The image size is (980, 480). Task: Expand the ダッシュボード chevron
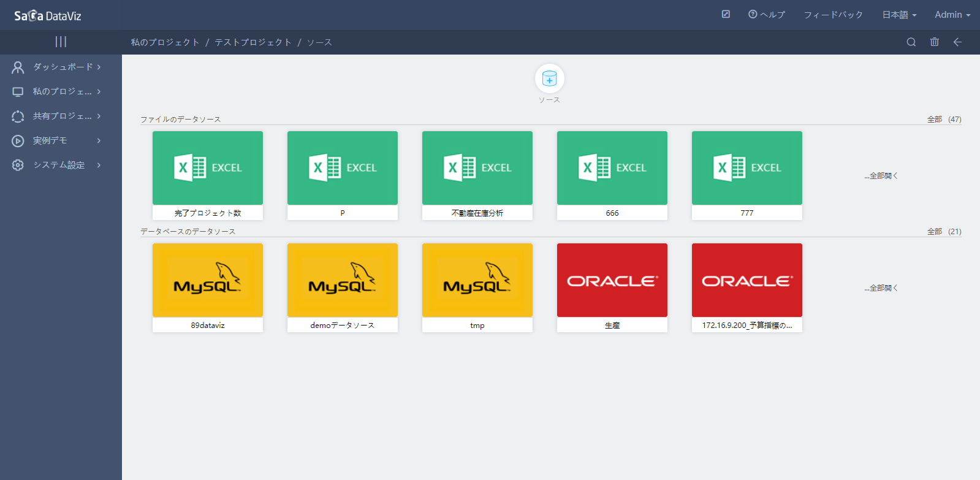(x=99, y=67)
